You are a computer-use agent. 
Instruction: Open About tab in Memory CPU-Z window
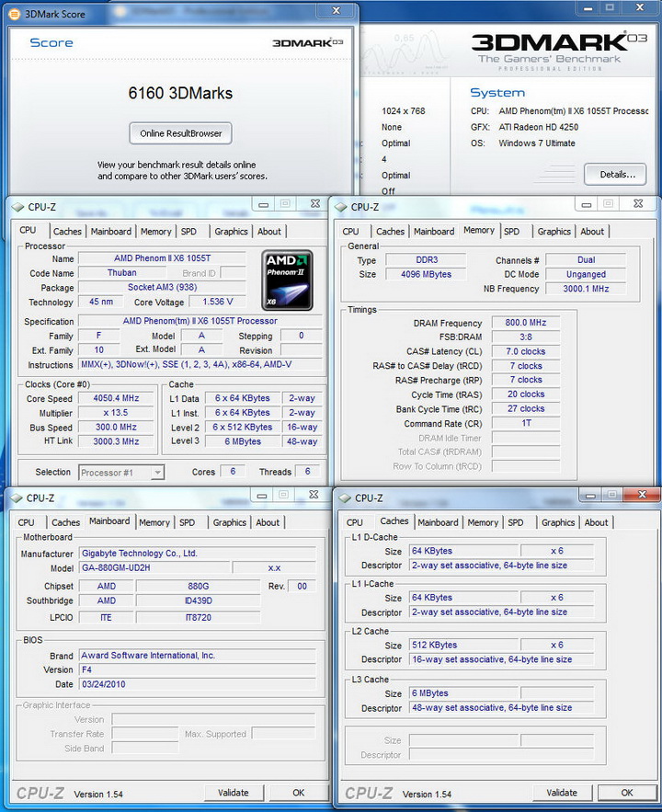click(x=592, y=232)
